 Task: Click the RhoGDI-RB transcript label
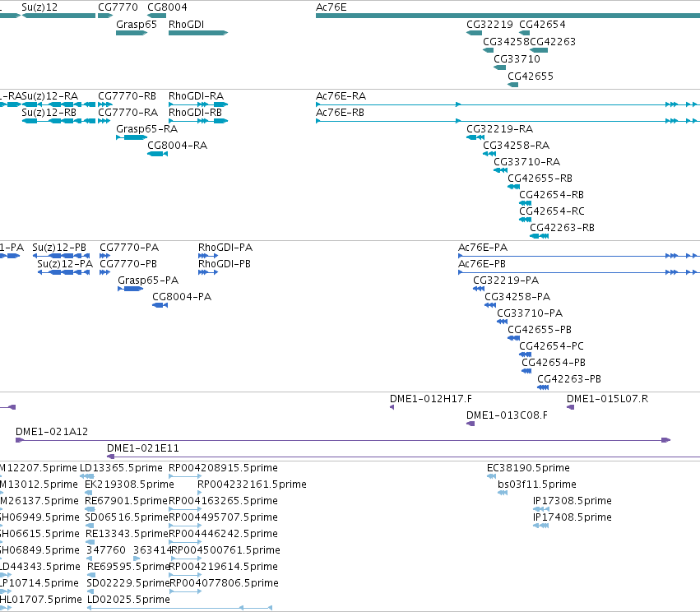[195, 113]
